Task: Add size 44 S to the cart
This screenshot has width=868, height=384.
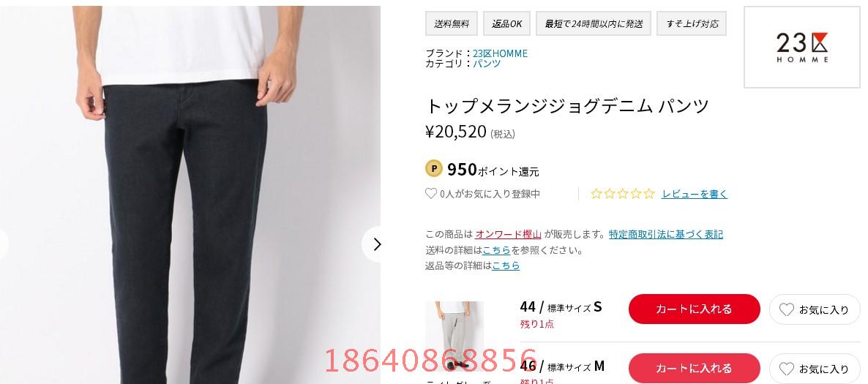Action: [694, 309]
